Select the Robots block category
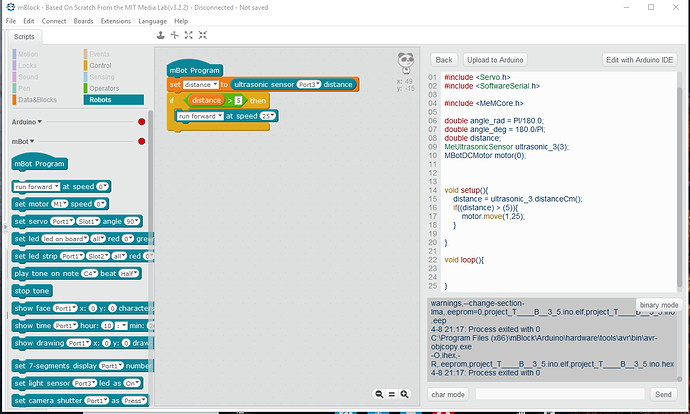Screen dimensions: 690x414 tap(114, 100)
